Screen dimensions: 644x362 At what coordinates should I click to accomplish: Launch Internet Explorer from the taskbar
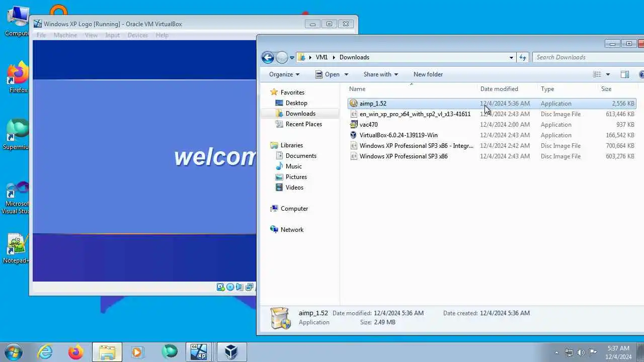45,352
